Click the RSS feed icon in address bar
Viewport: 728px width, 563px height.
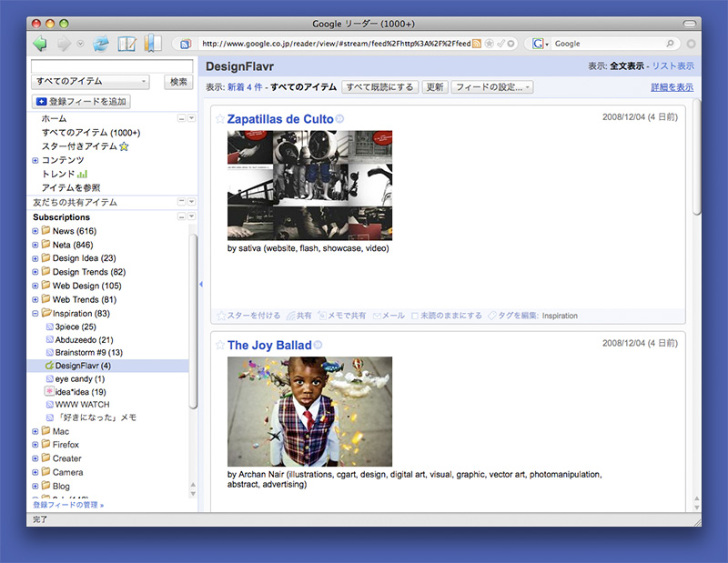[x=477, y=44]
